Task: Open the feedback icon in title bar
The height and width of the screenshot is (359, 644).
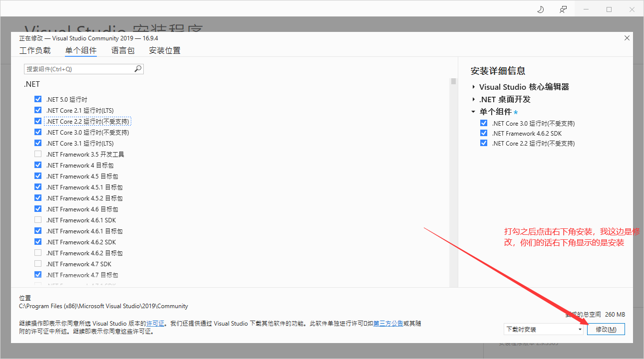Action: click(x=563, y=9)
